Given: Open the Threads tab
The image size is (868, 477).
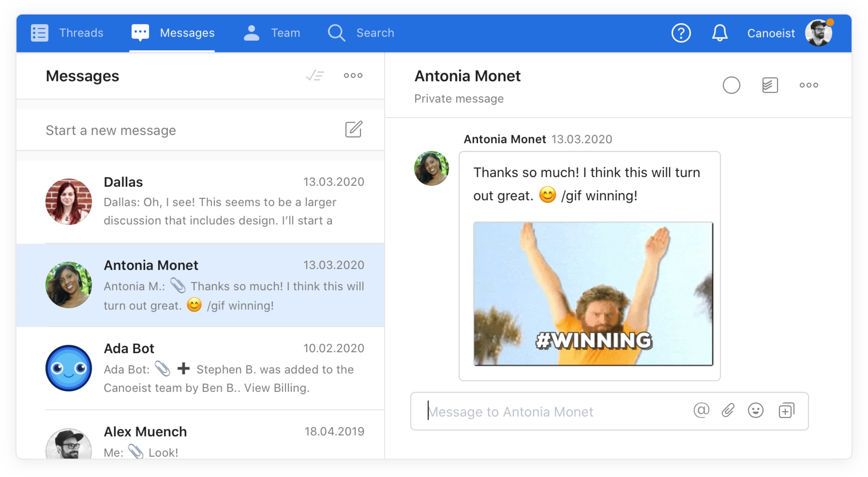Looking at the screenshot, I should pos(67,33).
